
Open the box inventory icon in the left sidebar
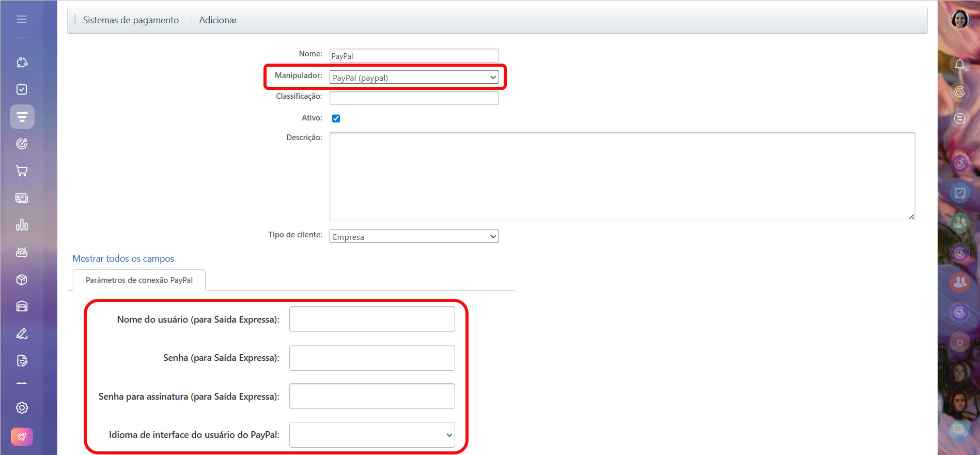pos(22,280)
